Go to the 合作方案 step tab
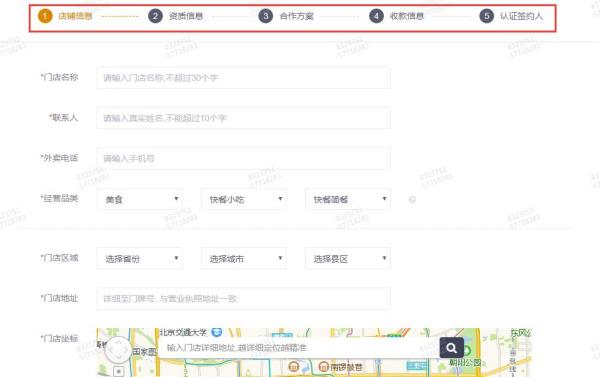The width and height of the screenshot is (600, 377). (297, 16)
